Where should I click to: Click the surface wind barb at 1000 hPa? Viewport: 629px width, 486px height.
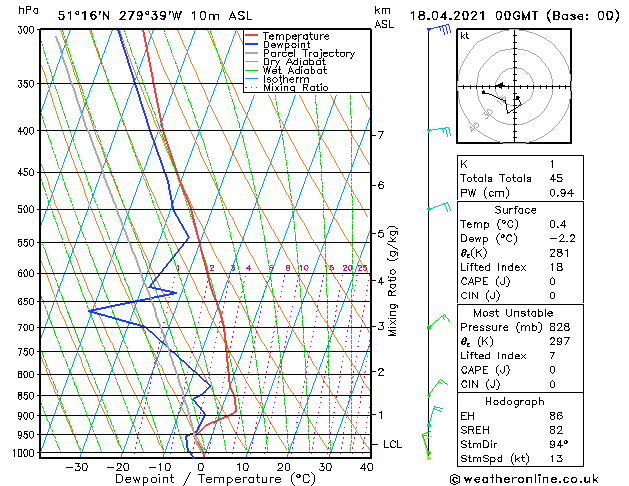(426, 445)
